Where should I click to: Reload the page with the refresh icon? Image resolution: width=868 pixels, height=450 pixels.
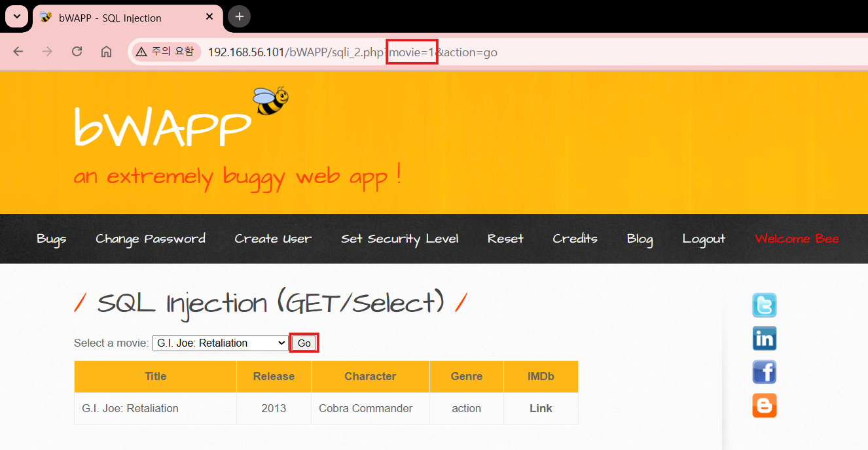[77, 52]
